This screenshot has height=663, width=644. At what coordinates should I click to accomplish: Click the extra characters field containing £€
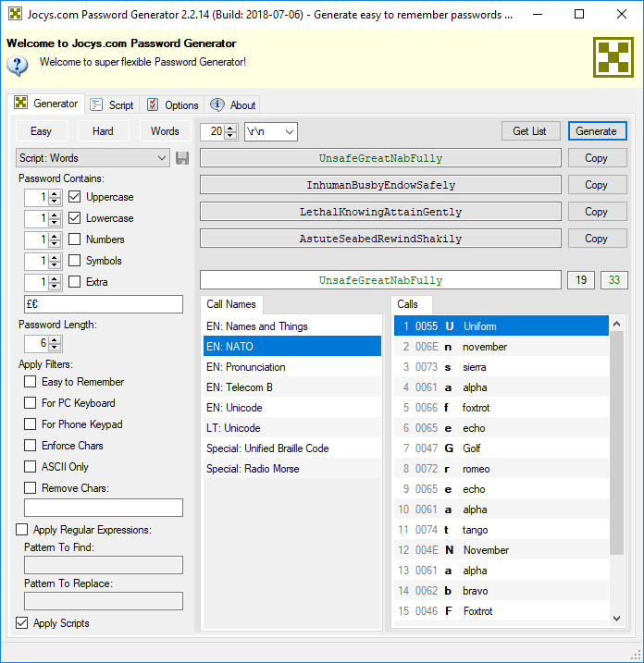104,304
